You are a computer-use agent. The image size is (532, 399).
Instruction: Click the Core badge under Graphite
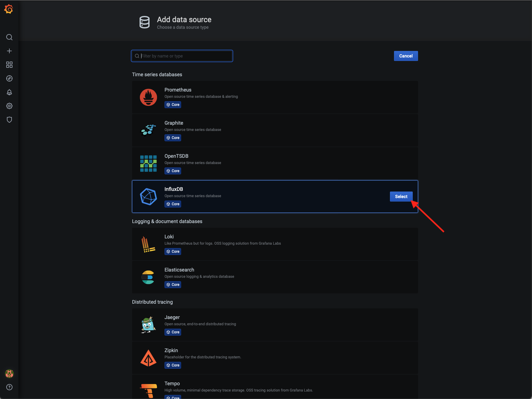pyautogui.click(x=173, y=138)
